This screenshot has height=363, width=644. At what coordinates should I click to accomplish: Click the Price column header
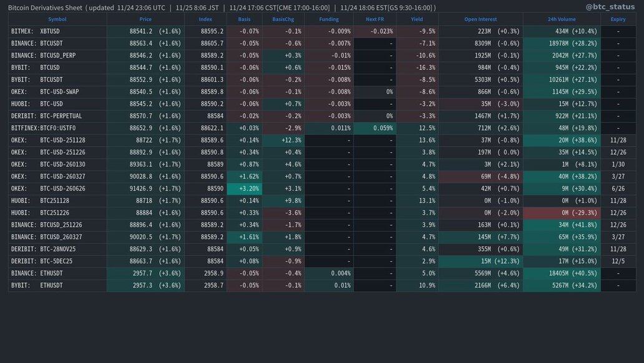tap(145, 19)
